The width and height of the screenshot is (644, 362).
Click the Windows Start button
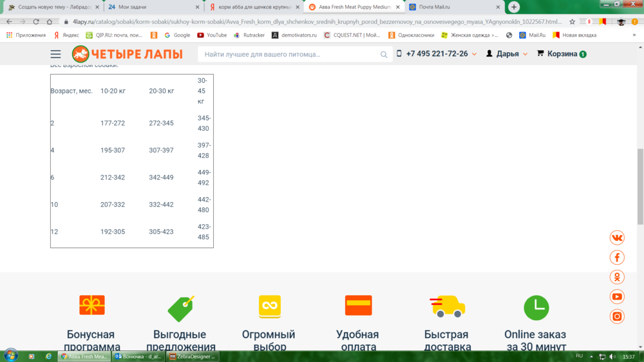pyautogui.click(x=11, y=356)
